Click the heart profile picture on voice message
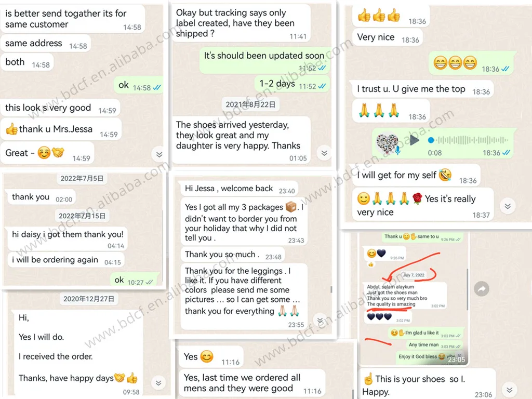The height and width of the screenshot is (399, 532). 387,142
